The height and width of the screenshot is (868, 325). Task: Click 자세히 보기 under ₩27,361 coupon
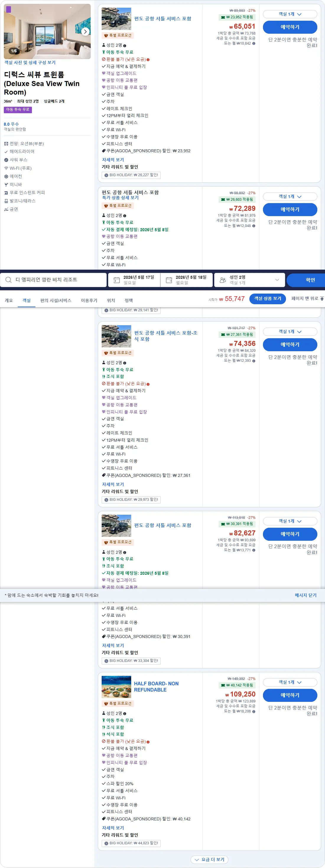click(113, 484)
